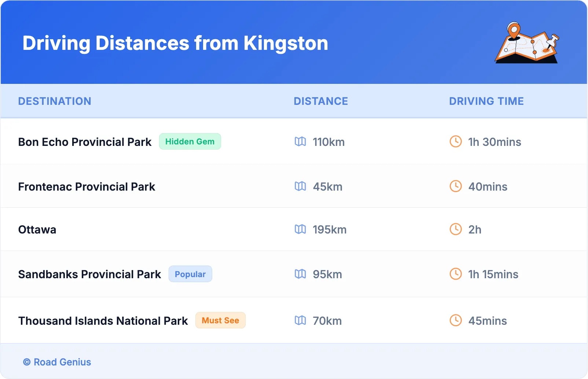Screen dimensions: 588x379
Task: Click the 110km distance value
Action: coord(328,142)
